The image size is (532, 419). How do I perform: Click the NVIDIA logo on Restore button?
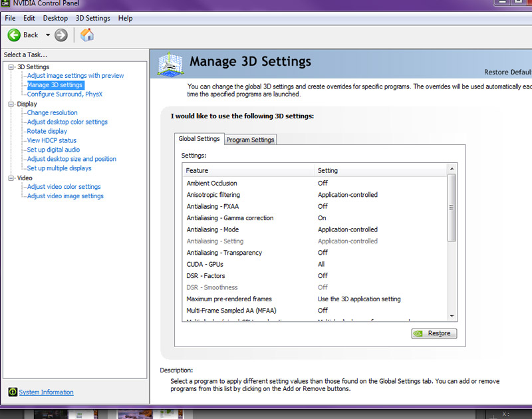[418, 333]
